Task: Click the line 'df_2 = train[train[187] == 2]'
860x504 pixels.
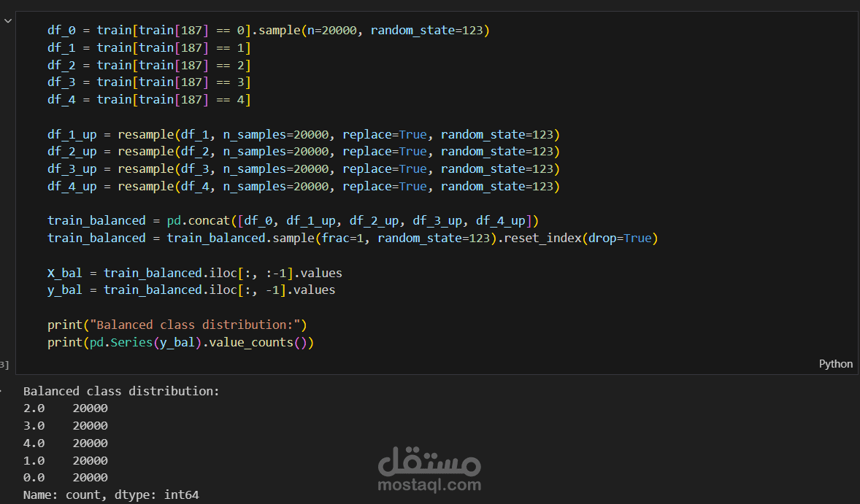Action: point(149,65)
